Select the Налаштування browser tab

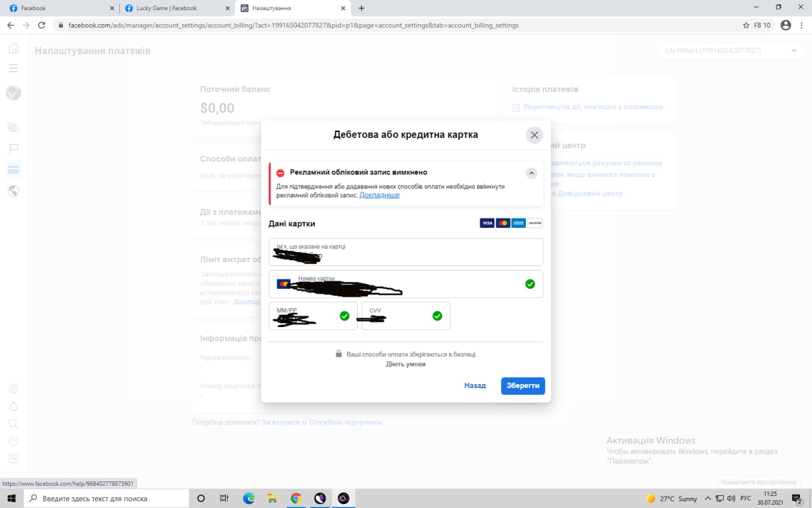(x=293, y=8)
